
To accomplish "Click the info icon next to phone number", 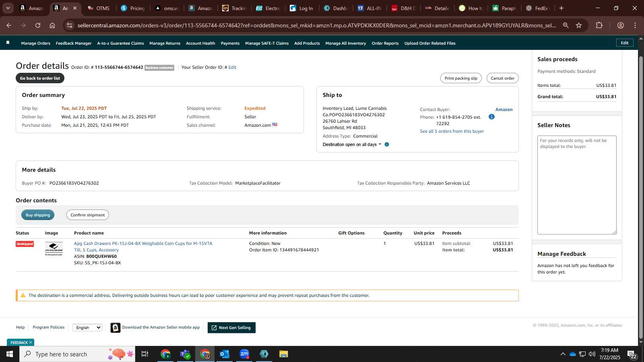I will coord(491,117).
